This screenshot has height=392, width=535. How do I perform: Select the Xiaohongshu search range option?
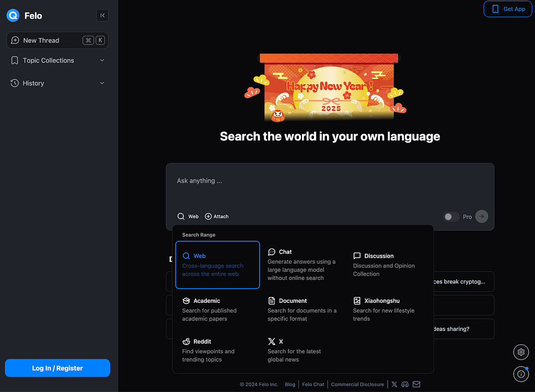[388, 310]
